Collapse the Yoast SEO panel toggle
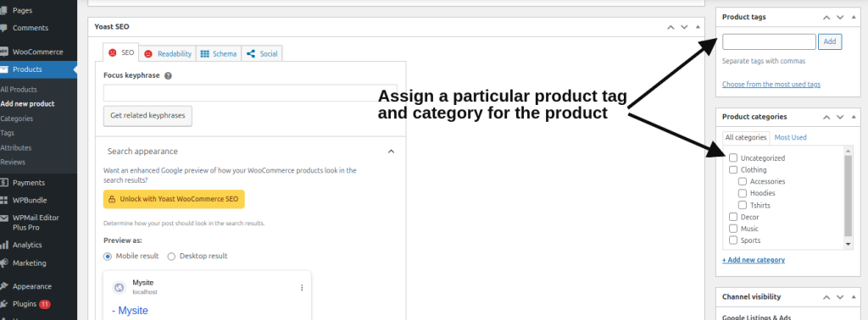868x320 pixels. (698, 27)
